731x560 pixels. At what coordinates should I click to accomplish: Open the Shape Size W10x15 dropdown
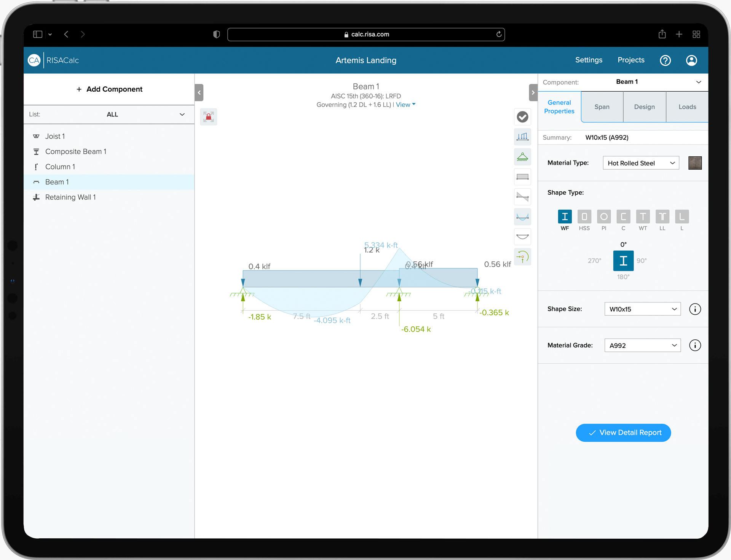click(642, 309)
